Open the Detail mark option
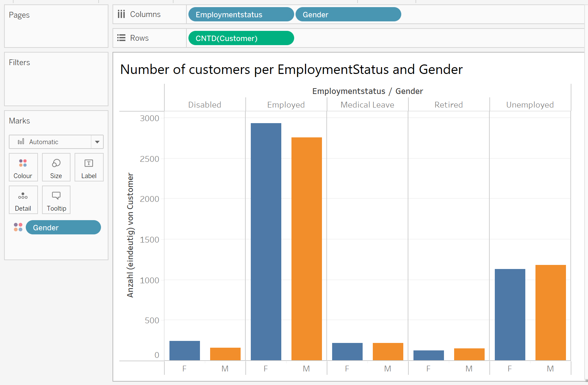Viewport: 588px width, 385px height. pos(23,200)
